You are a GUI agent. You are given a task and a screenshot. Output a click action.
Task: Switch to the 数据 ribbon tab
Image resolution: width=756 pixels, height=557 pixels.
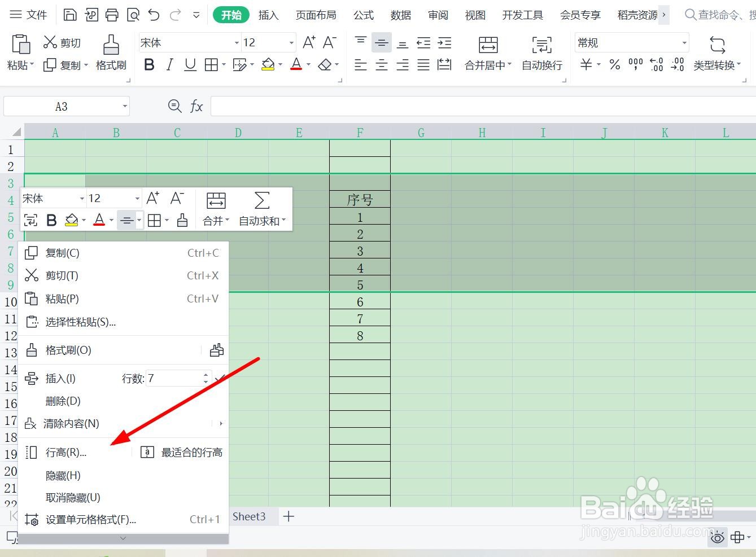[x=400, y=15]
